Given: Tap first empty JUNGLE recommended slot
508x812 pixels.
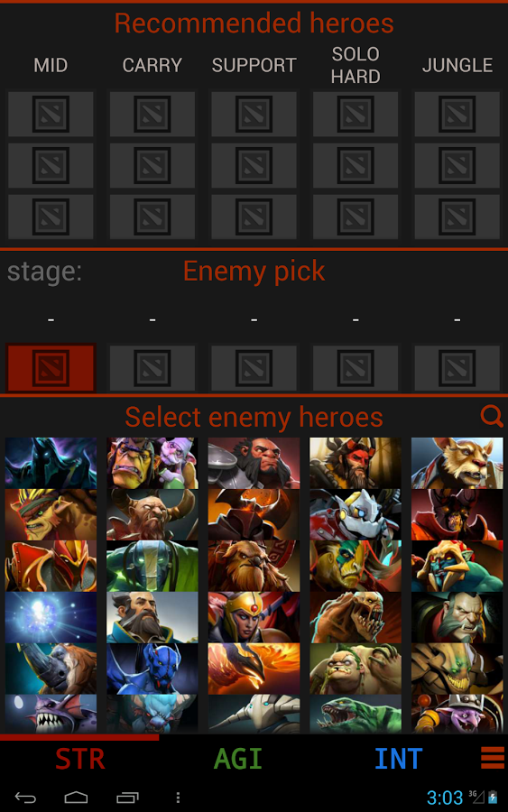Looking at the screenshot, I should [x=457, y=114].
